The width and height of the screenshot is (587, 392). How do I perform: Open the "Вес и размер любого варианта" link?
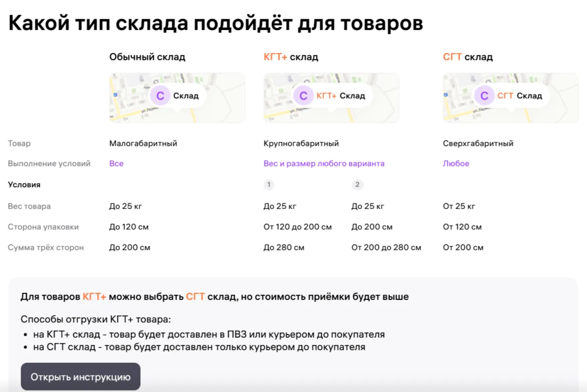click(x=324, y=163)
